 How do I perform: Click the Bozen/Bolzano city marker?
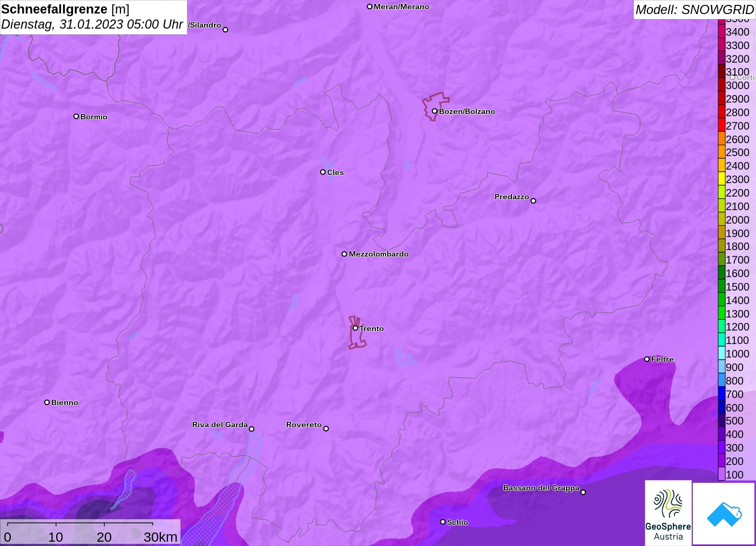tap(434, 111)
